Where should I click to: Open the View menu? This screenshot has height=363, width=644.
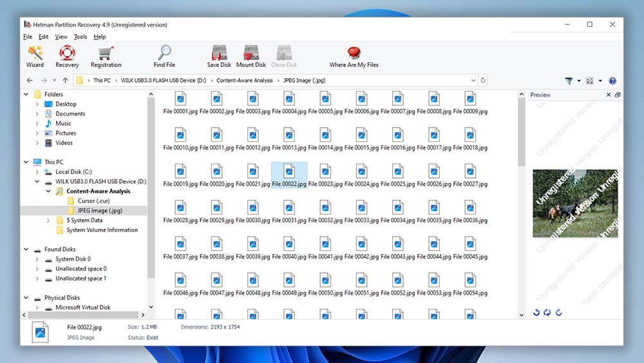61,37
